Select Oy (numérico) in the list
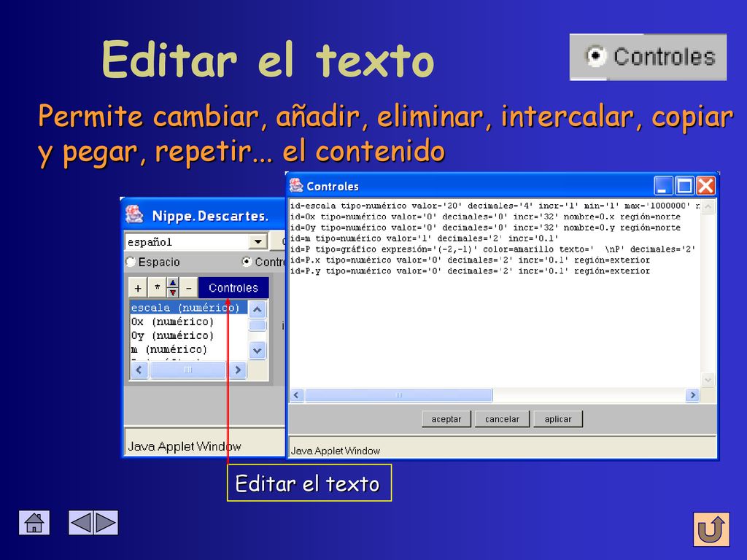747x560 pixels. [x=188, y=335]
